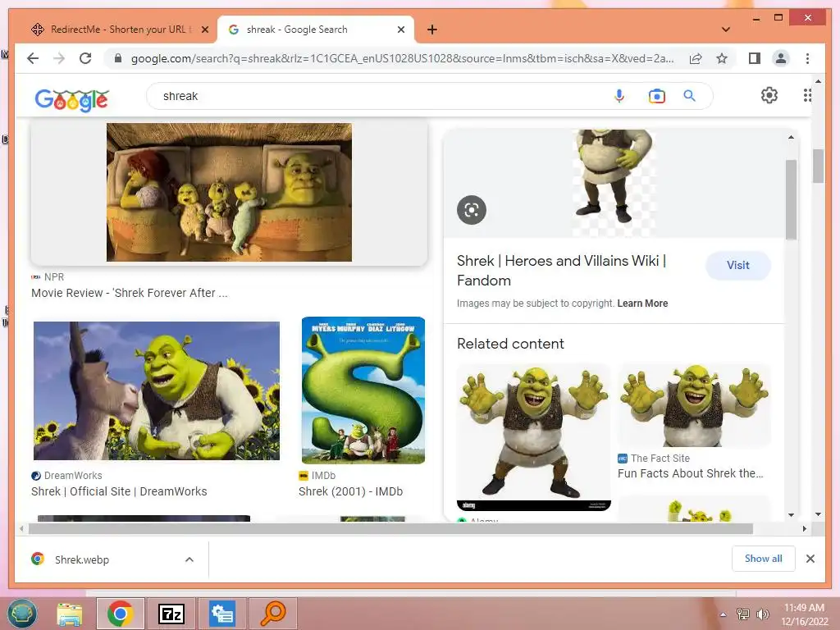840x630 pixels.
Task: Submit search with the magnifier icon
Action: pyautogui.click(x=689, y=96)
